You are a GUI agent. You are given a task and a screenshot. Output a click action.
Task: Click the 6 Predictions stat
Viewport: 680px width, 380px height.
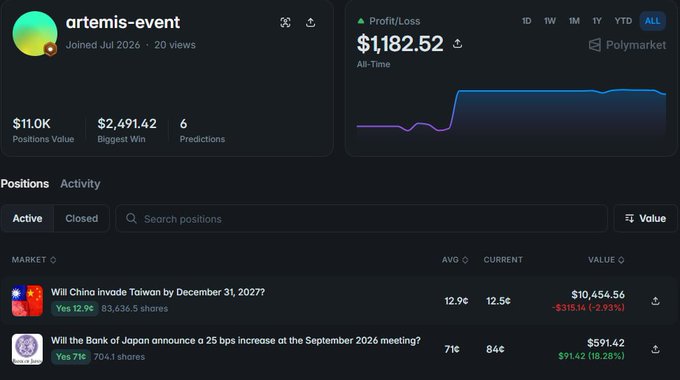(x=202, y=130)
